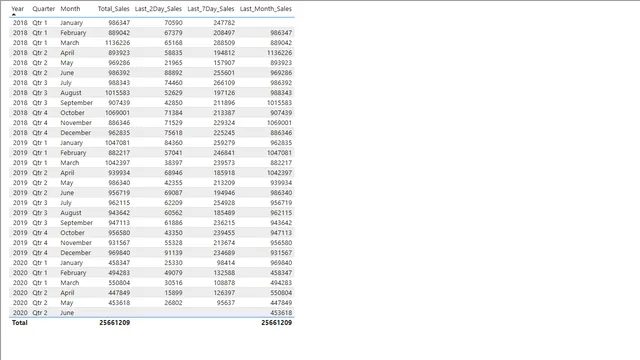Select Last_7Day_Sales value 213674
The image size is (640, 360).
(224, 243)
